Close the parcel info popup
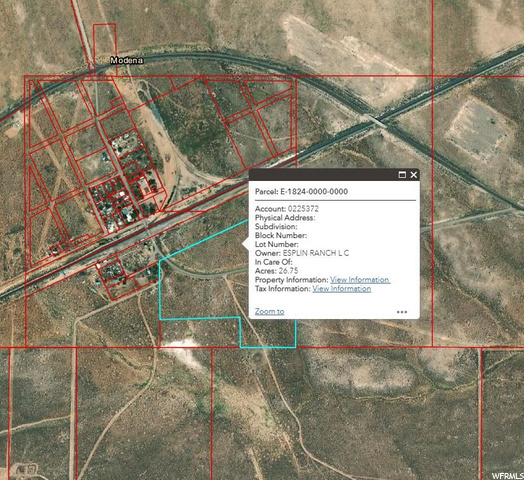This screenshot has width=524, height=480. [413, 174]
